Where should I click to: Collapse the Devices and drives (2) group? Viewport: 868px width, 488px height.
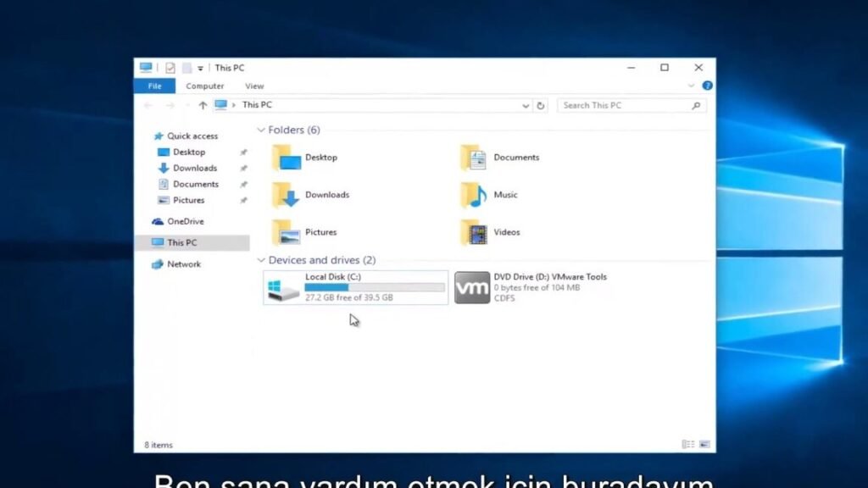click(x=261, y=260)
